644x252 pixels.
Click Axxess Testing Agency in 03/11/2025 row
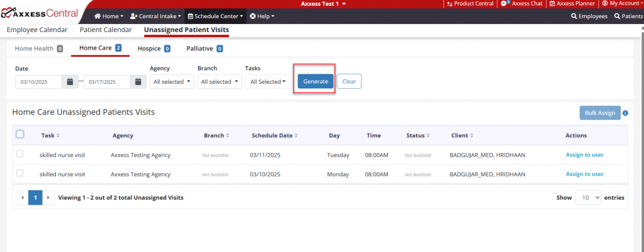[140, 155]
